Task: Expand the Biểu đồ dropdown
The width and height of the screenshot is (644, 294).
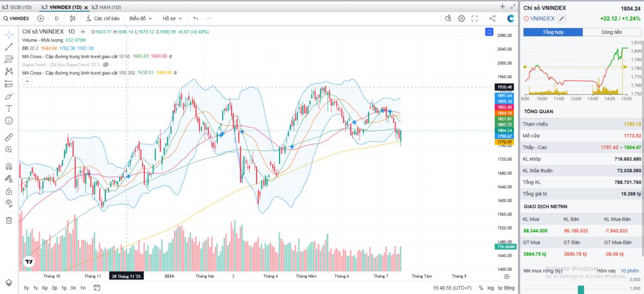Action: click(140, 18)
